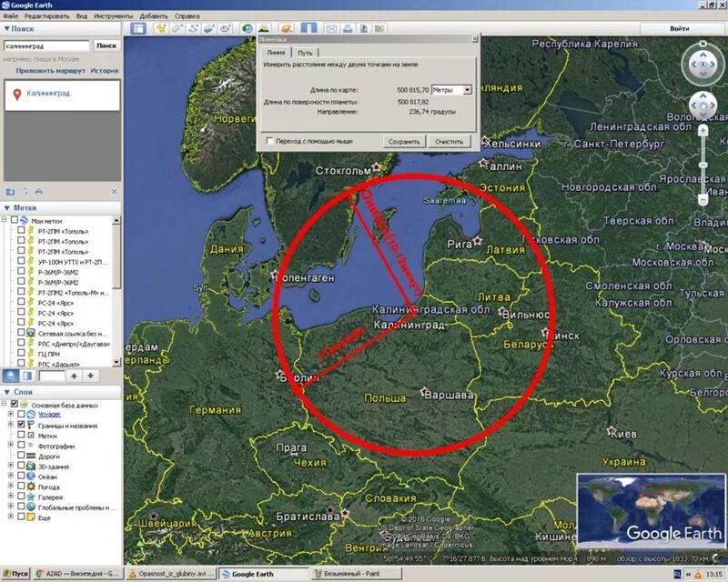728x582 pixels.
Task: Click the magnifier search icon below Places
Action: pos(11,376)
